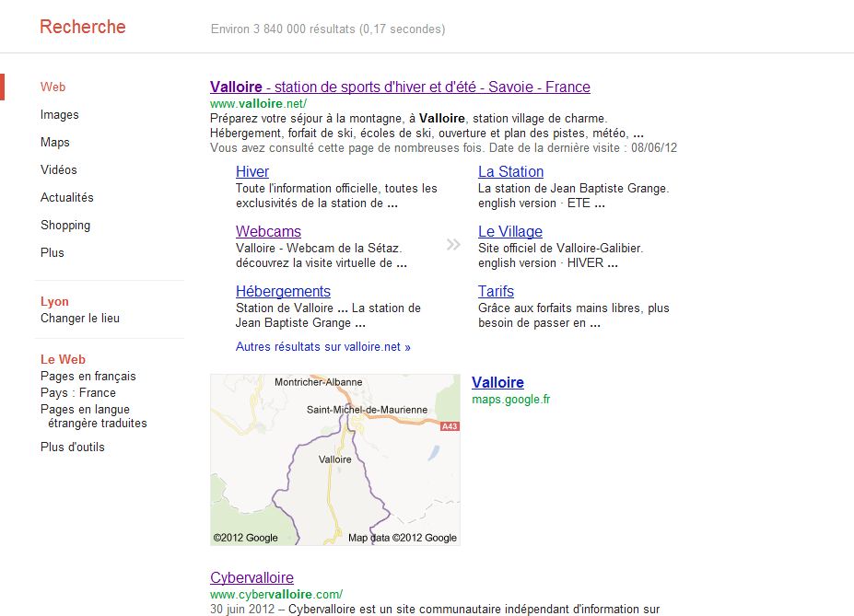Click Changer le lieu
The width and height of the screenshot is (854, 616).
(80, 319)
